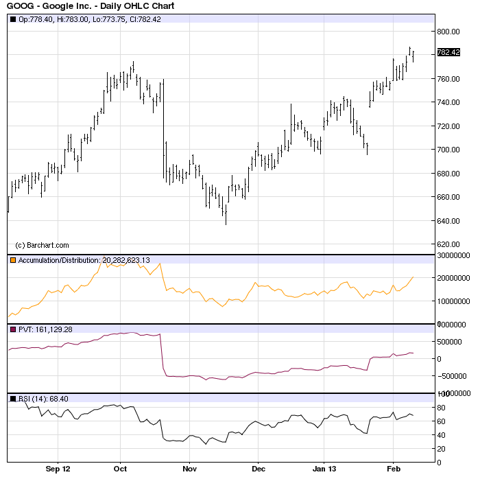The image size is (480, 490).
Task: Click the 'Dec' date axis label
Action: (258, 469)
